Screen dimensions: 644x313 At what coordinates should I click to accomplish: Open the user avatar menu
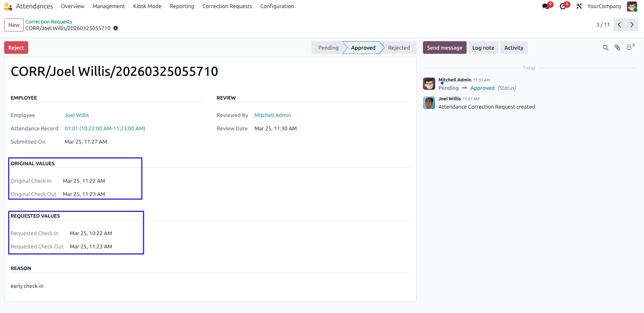(632, 6)
